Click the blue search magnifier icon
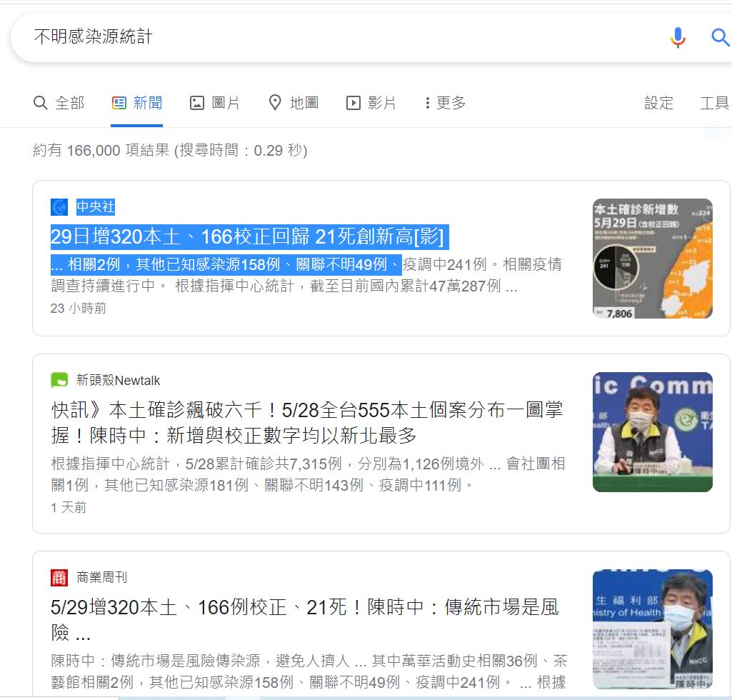The width and height of the screenshot is (732, 700). pyautogui.click(x=720, y=37)
